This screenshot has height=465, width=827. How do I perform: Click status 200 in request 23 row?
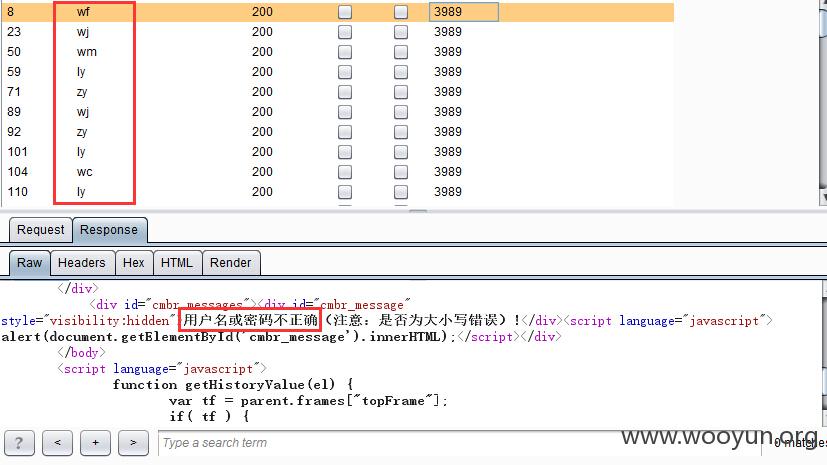(x=262, y=32)
